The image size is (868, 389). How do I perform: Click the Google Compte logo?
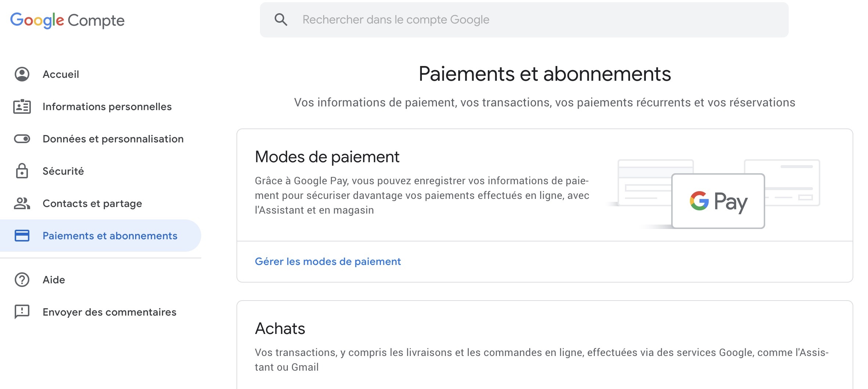[x=68, y=20]
